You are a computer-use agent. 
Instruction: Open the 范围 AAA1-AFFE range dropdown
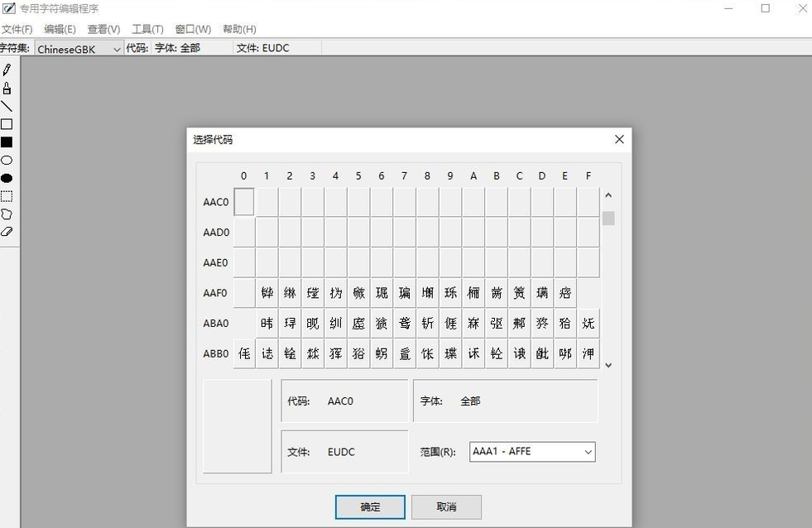tap(589, 452)
